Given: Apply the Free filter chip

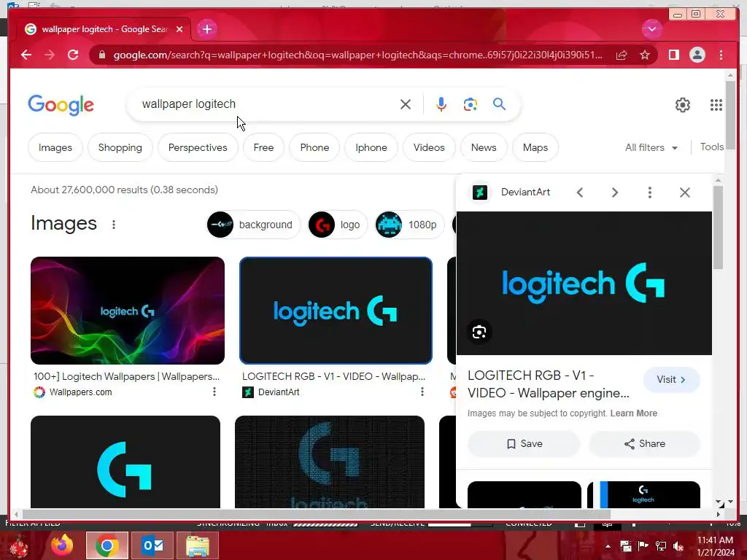Looking at the screenshot, I should point(263,147).
